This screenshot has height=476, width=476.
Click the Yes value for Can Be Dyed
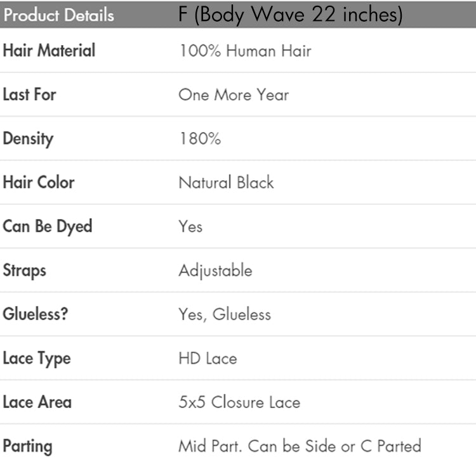[190, 227]
